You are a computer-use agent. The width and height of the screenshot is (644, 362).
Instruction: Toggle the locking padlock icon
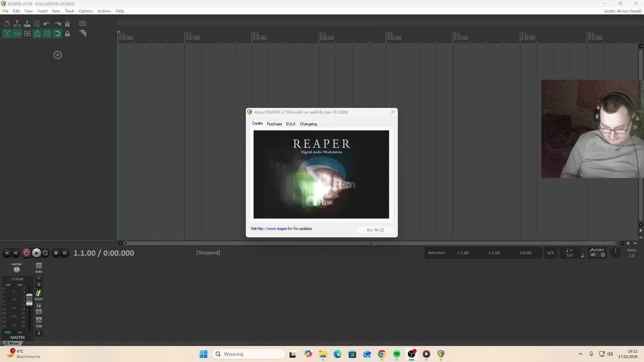[x=67, y=34]
